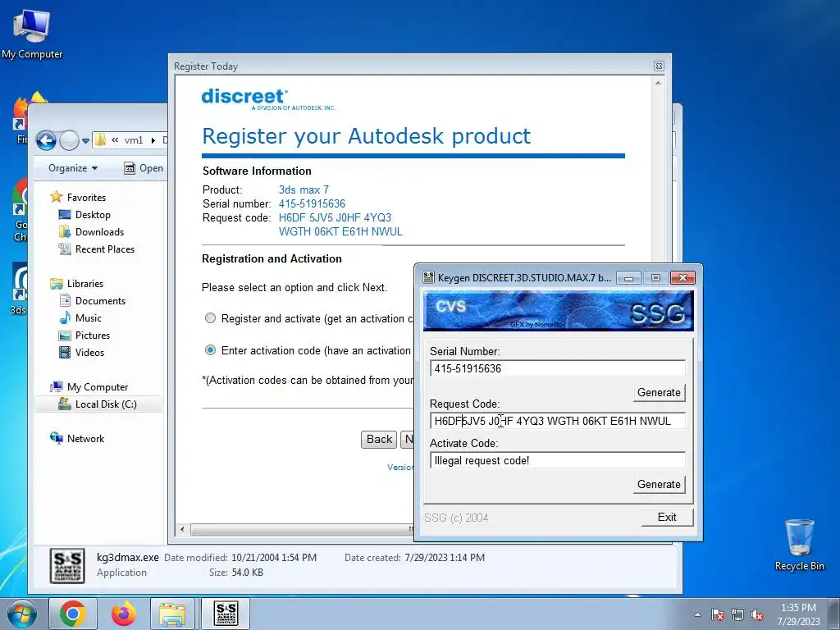Click Keygen window title bar icon
Viewport: 840px width, 630px height.
(x=428, y=277)
